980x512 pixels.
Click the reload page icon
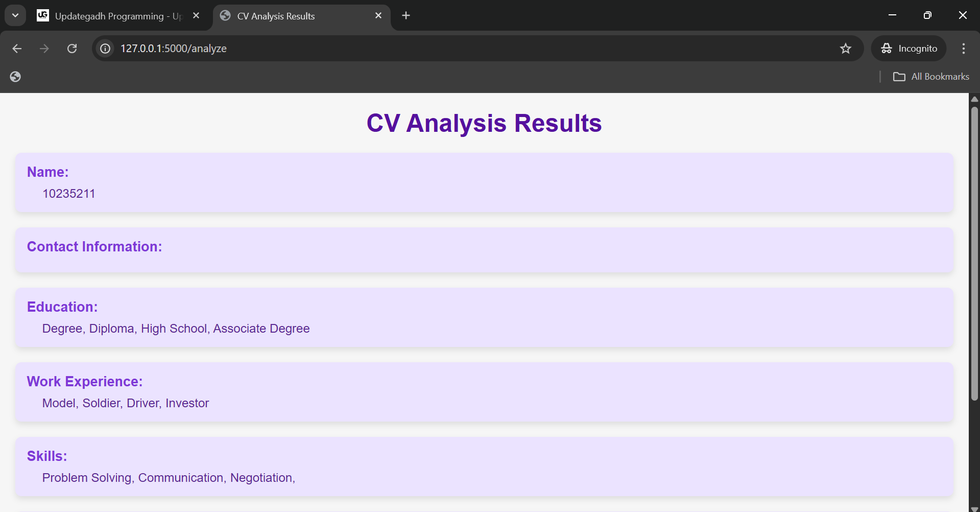(x=72, y=48)
